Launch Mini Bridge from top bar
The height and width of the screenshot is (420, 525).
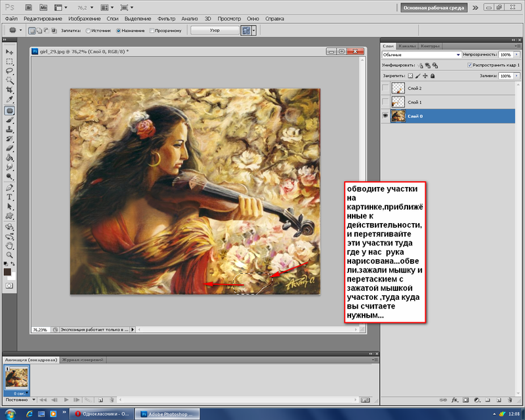[x=43, y=7]
